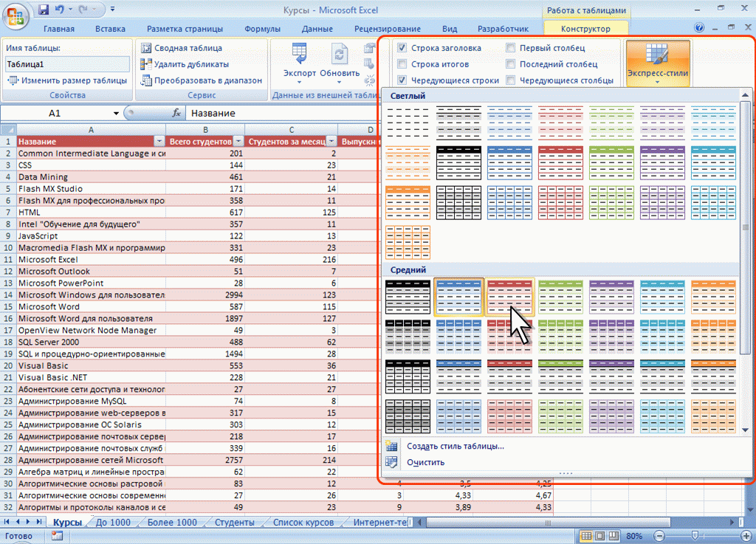Click Удалить дубликаты command
Screen dimensions: 756x544
pyautogui.click(x=185, y=64)
